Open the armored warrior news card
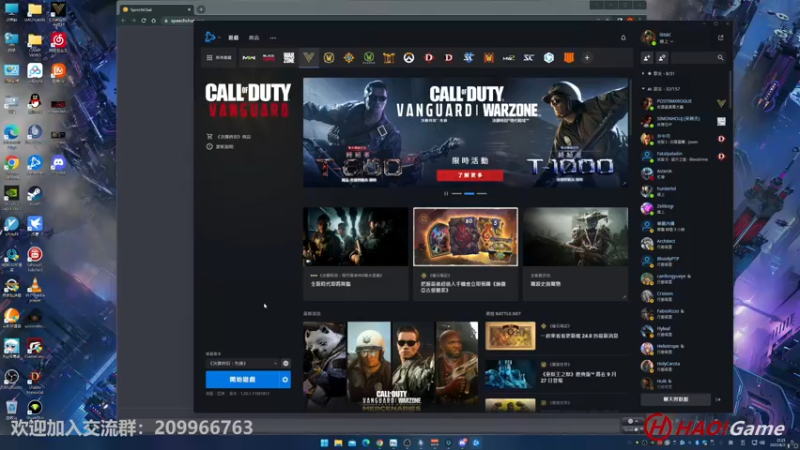Viewport: 800px width, 450px height. (x=576, y=254)
